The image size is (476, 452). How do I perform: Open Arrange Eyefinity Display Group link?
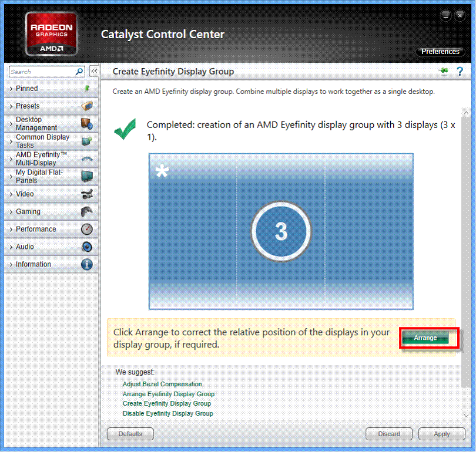[x=169, y=394]
